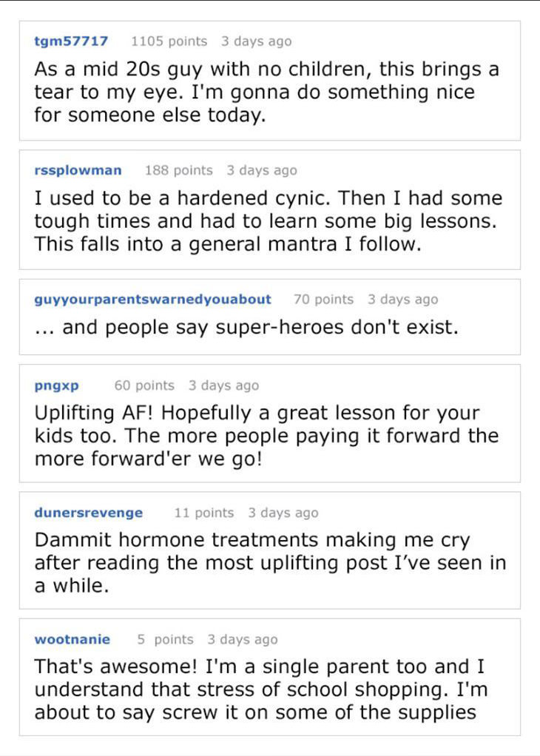
Task: Select the 'super-heroes don't exist' comment text
Action: pos(246,328)
